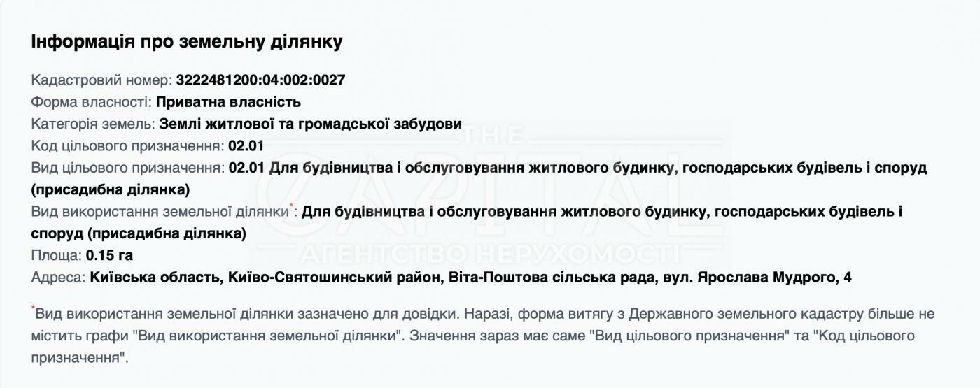Image resolution: width=980 pixels, height=388 pixels.
Task: Click Землі житлової та громадської забудови text
Action: 311,124
